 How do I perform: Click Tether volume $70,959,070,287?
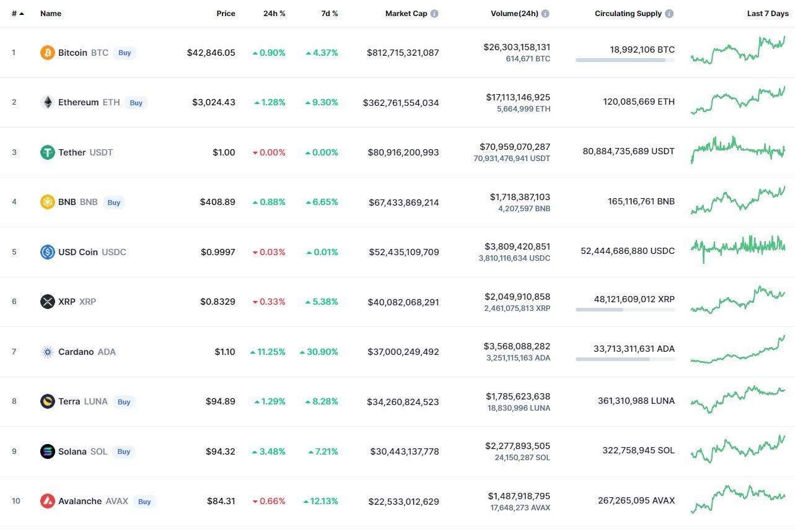pyautogui.click(x=515, y=147)
